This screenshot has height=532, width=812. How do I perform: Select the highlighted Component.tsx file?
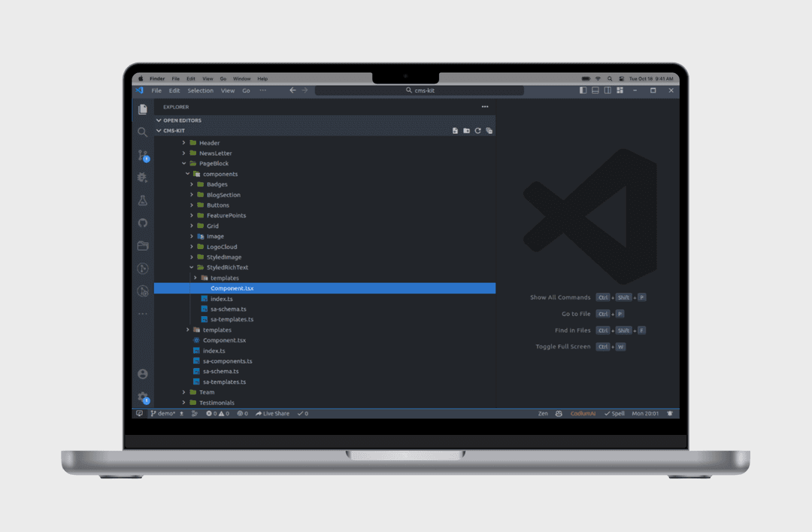tap(325, 288)
